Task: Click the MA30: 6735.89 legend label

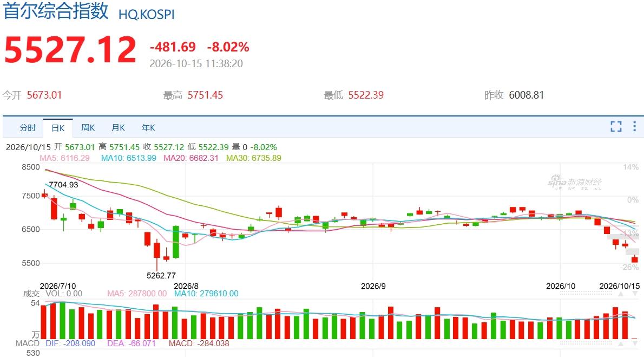Action: [x=254, y=158]
